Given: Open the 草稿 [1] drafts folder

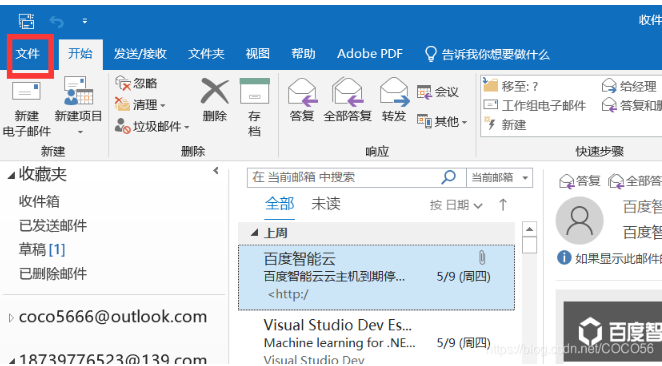Looking at the screenshot, I should [42, 249].
